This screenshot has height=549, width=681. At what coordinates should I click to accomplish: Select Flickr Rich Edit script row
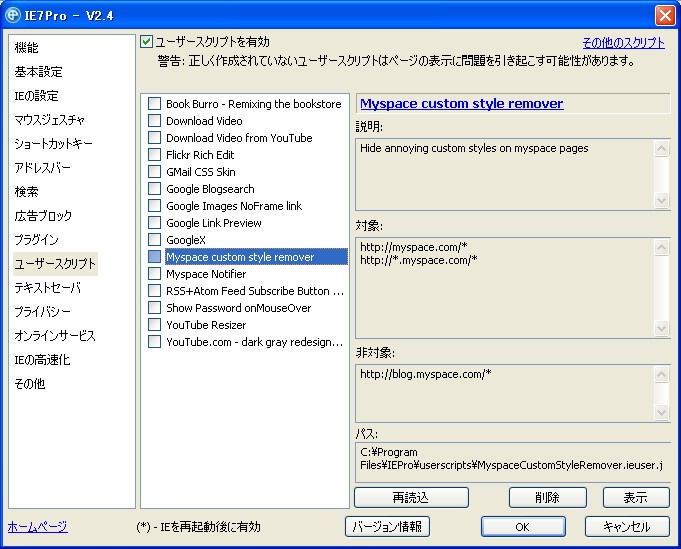[x=200, y=155]
